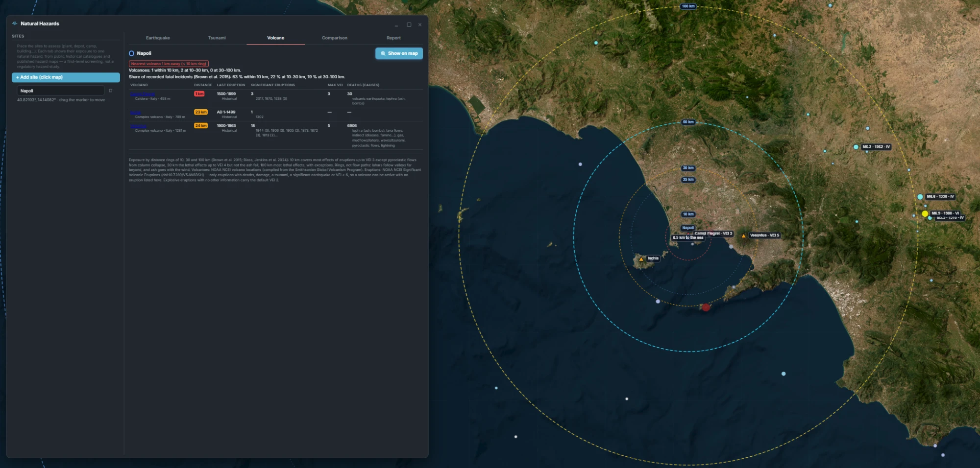Click the Deaths (Causes) column header

(x=363, y=85)
